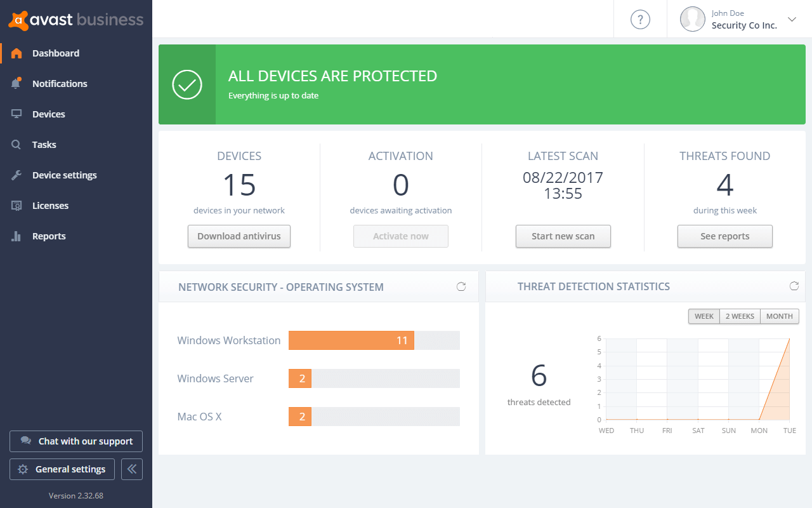
Task: Select Dashboard in the sidebar menu
Action: (56, 53)
